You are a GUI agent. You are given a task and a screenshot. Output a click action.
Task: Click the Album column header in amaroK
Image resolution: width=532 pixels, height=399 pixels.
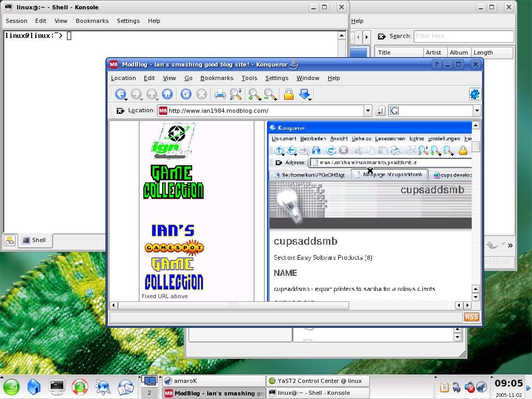click(x=459, y=52)
